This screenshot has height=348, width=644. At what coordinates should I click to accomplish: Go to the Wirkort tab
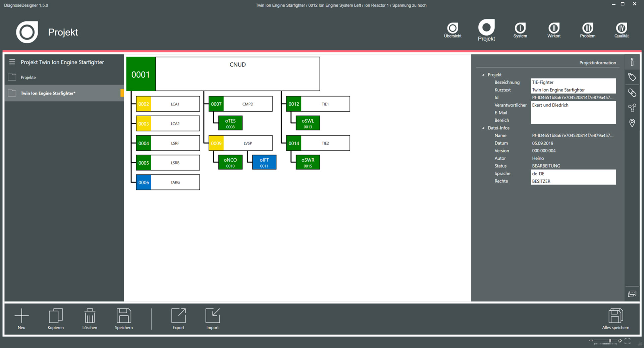(x=554, y=30)
